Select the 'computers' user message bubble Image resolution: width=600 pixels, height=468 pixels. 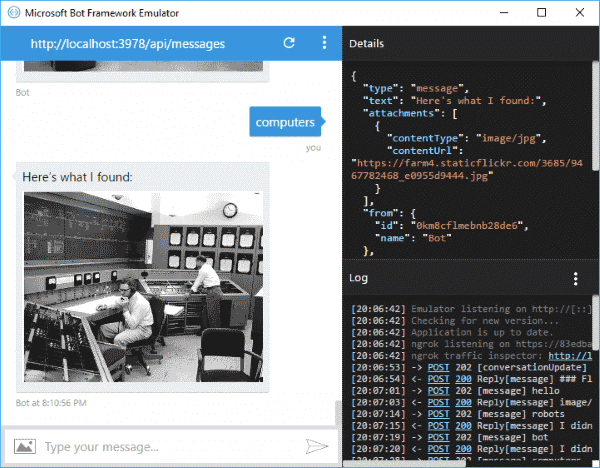(x=285, y=122)
